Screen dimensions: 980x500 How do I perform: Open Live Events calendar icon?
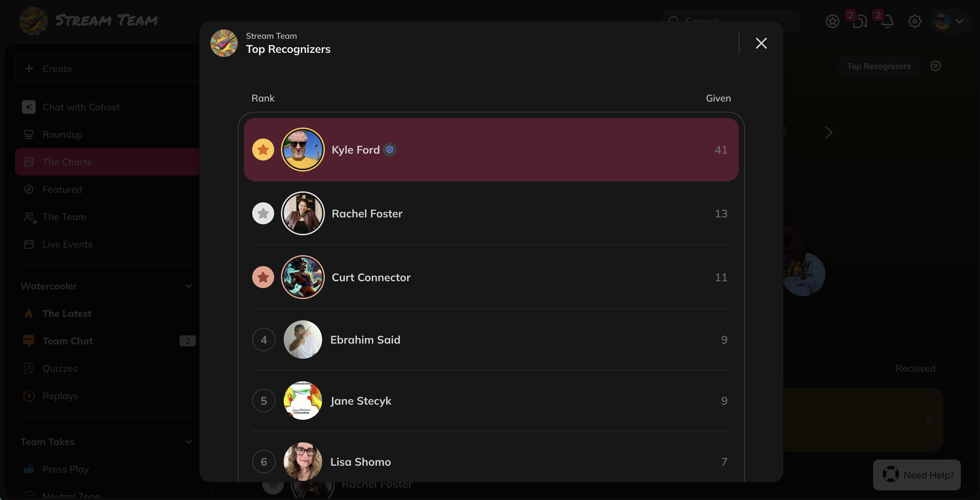click(x=29, y=244)
